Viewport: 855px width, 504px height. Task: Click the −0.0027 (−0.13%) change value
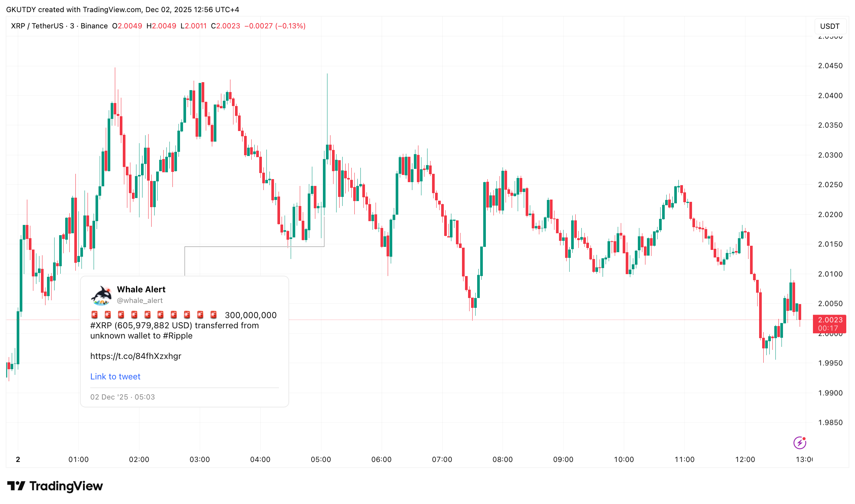click(x=275, y=26)
